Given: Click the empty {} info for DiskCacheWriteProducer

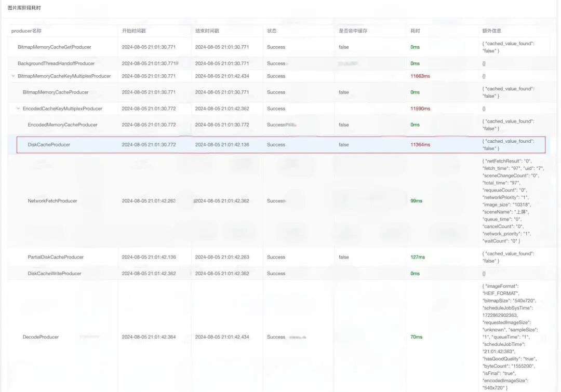Looking at the screenshot, I should tap(484, 273).
